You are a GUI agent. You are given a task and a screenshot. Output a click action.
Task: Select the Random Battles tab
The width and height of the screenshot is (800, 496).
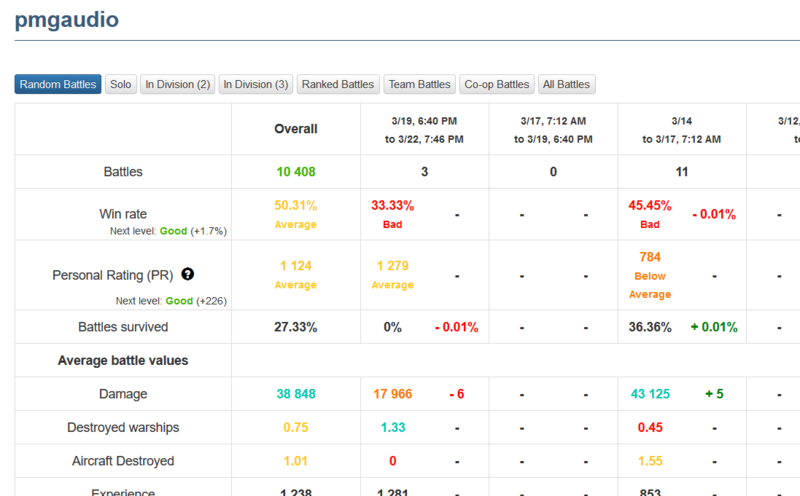click(58, 85)
